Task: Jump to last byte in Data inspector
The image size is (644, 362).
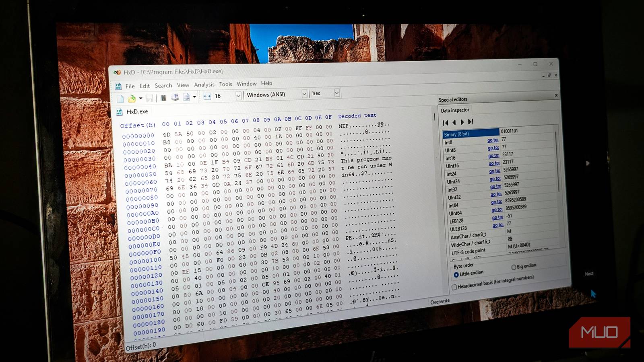Action: click(x=471, y=121)
